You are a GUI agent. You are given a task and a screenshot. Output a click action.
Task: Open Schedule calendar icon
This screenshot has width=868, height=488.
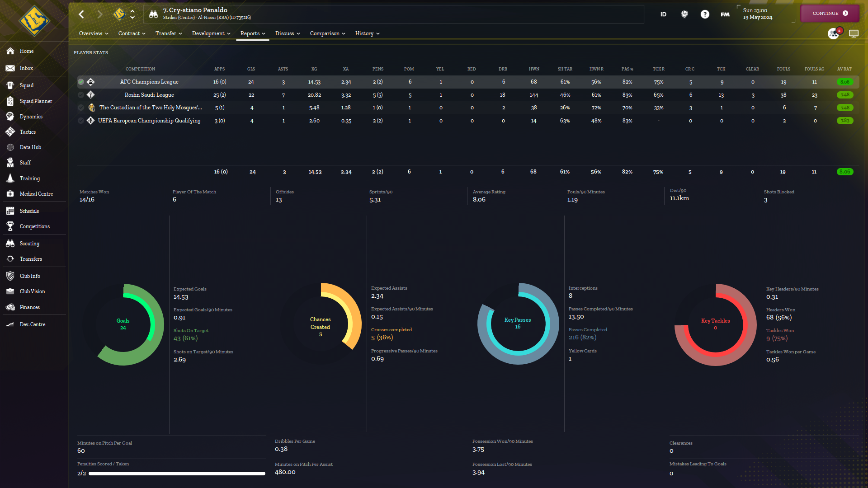tap(10, 211)
